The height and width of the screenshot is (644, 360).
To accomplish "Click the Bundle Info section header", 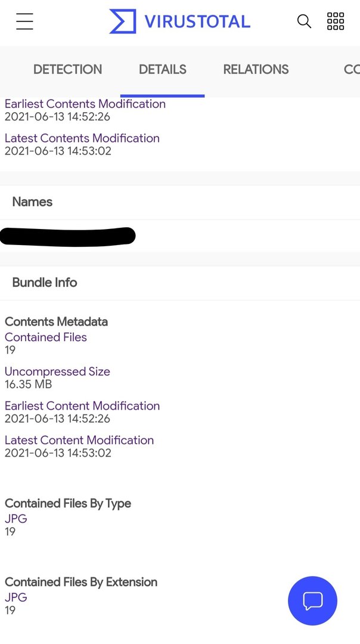I will pos(45,283).
